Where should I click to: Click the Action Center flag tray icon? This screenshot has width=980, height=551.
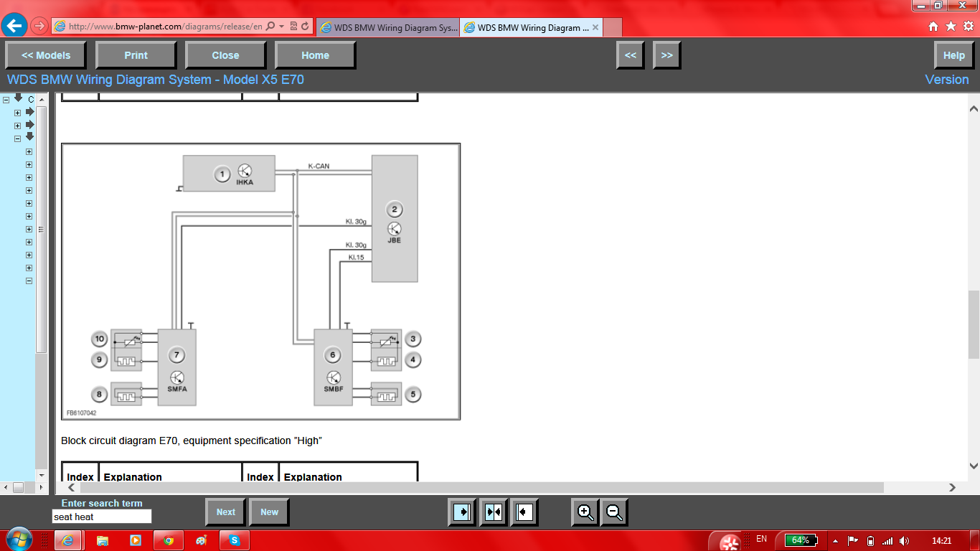point(853,540)
